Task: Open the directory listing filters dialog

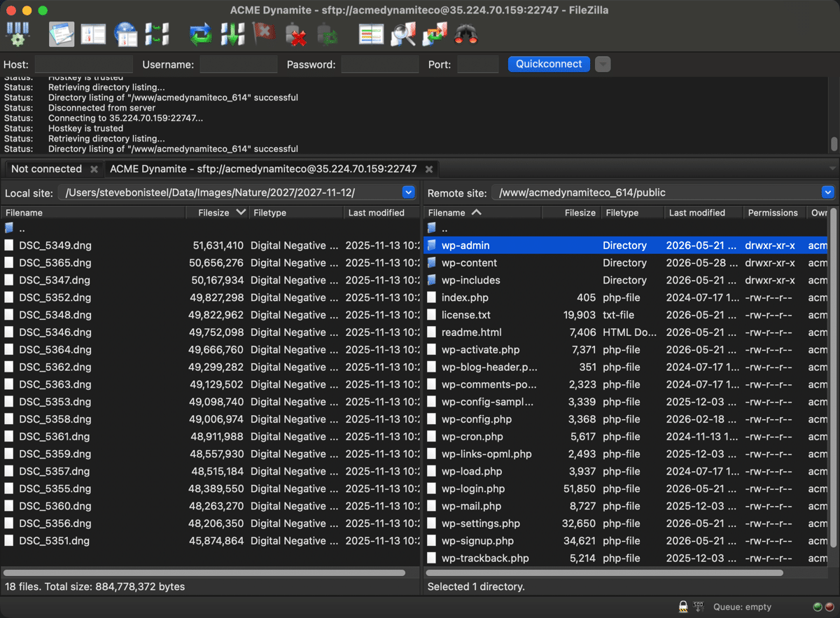Action: 371,34
